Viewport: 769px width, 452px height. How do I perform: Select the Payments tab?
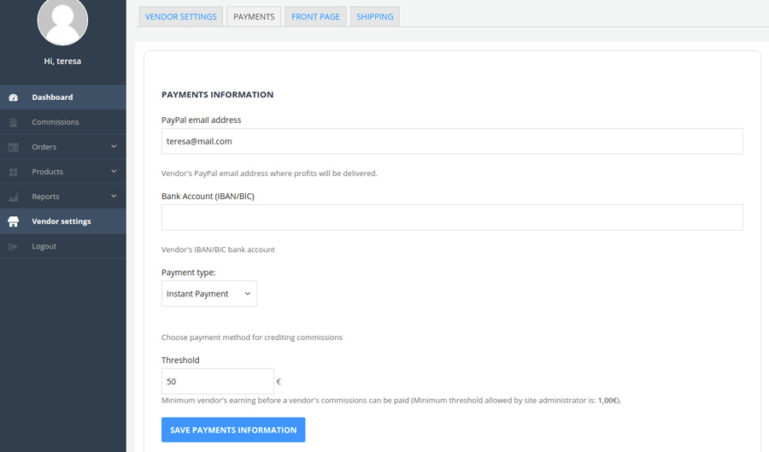(x=254, y=17)
